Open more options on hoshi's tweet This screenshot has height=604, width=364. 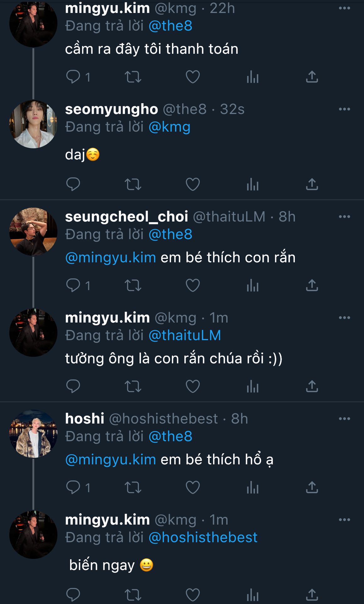point(344,419)
